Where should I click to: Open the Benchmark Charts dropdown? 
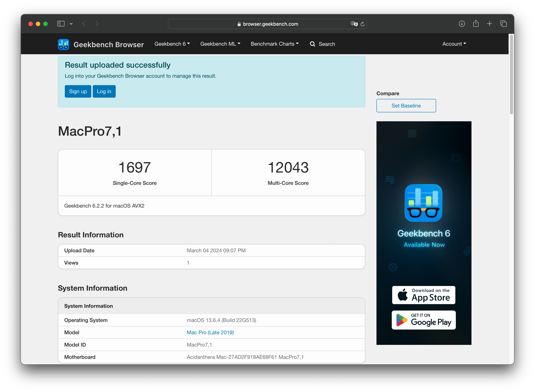(x=275, y=44)
